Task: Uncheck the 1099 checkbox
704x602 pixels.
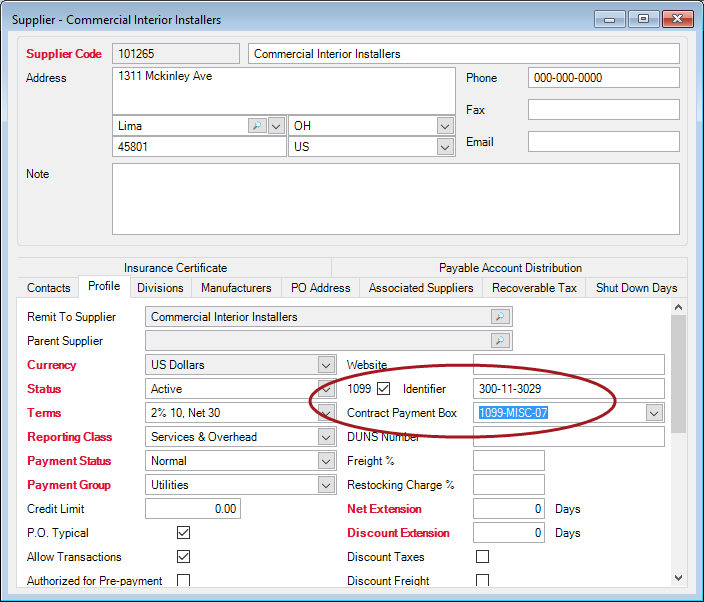Action: [x=383, y=388]
